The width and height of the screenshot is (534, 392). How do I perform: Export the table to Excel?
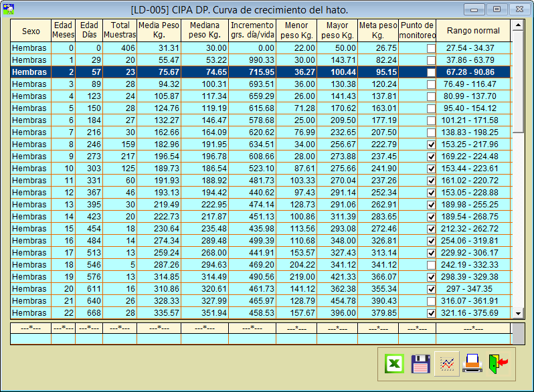tap(394, 364)
